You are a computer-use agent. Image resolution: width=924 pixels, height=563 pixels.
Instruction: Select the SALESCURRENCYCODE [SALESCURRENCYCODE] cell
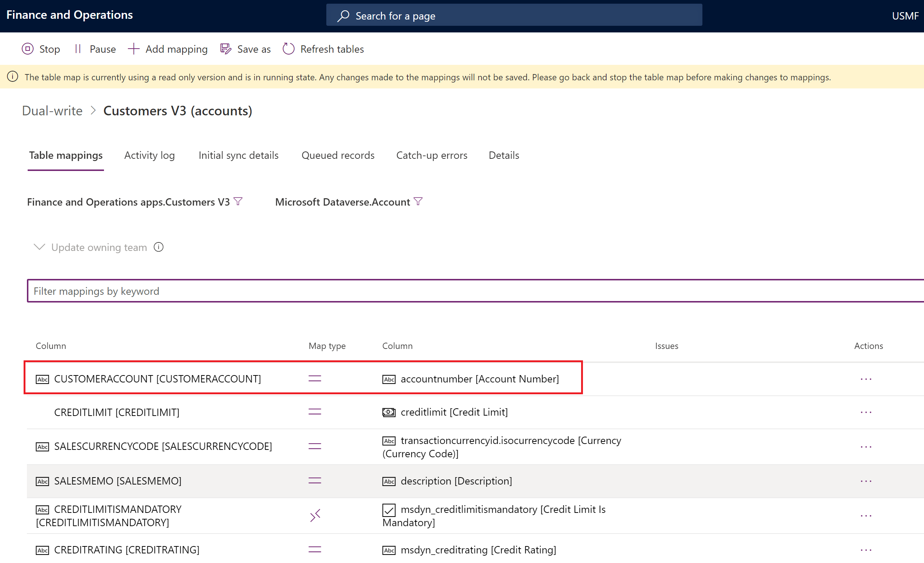pos(163,447)
